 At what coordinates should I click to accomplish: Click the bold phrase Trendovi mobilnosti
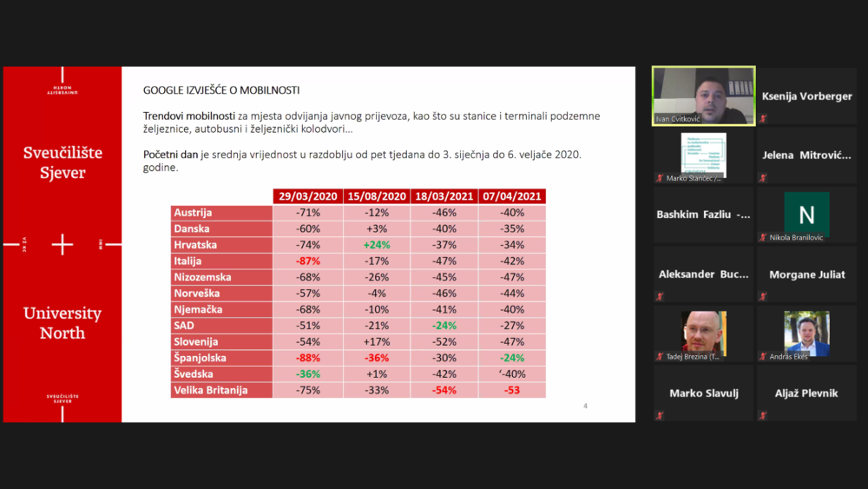[188, 116]
